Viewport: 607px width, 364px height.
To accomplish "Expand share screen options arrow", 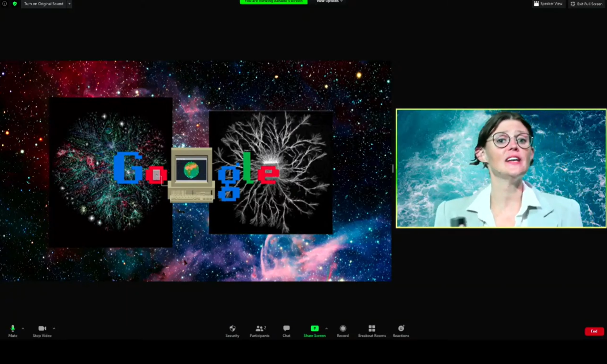I will 327,328.
